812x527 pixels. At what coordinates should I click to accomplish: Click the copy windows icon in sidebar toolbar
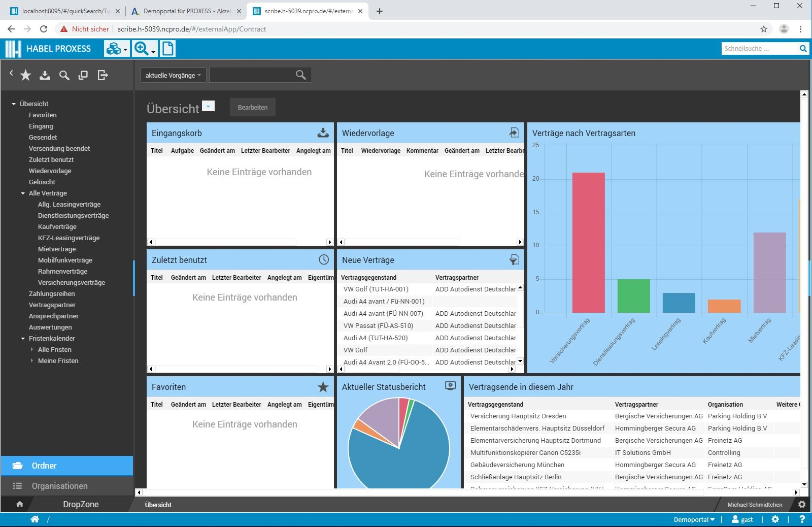pyautogui.click(x=83, y=76)
